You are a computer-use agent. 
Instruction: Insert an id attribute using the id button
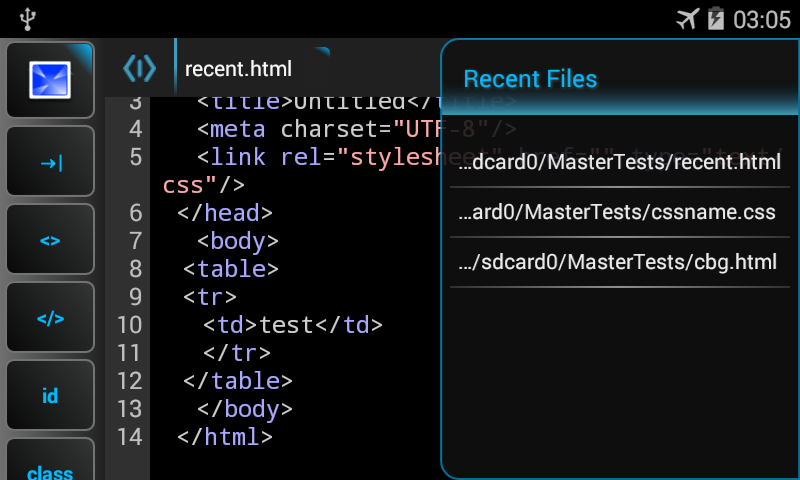tap(50, 396)
